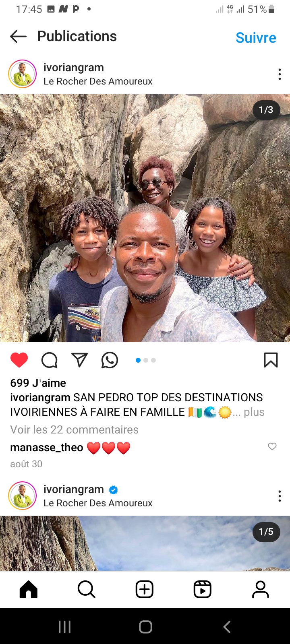Open the second post's three-dot options menu
The height and width of the screenshot is (644, 290).
280,496
